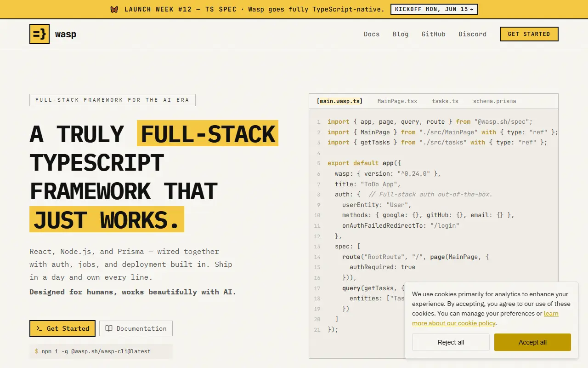
Task: Reject all cookies
Action: (451, 342)
